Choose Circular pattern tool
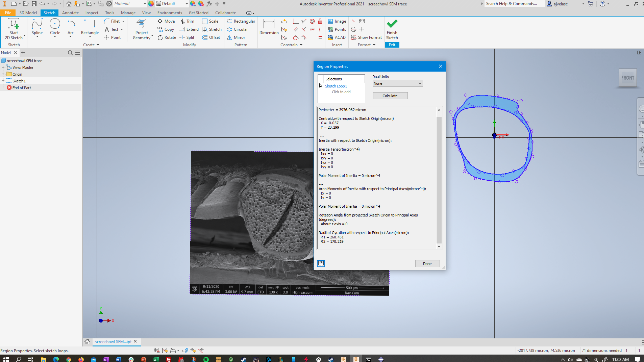Image resolution: width=644 pixels, height=362 pixels. click(x=238, y=29)
